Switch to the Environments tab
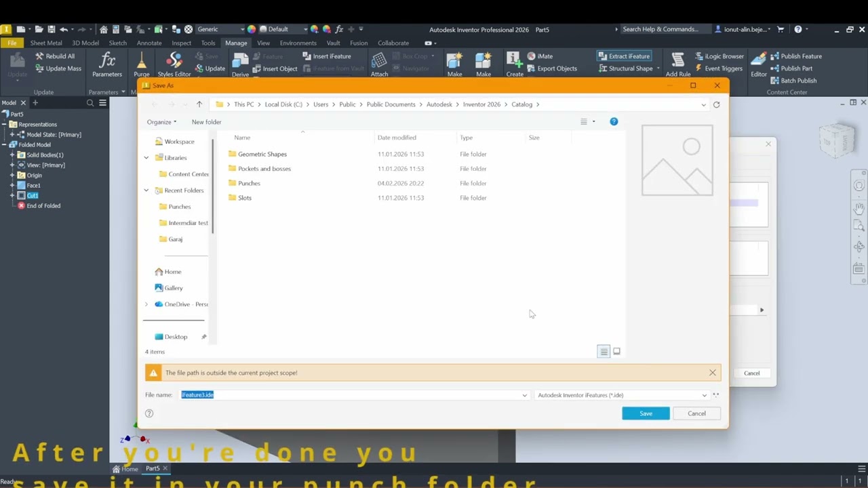Image resolution: width=868 pixels, height=488 pixels. coord(298,43)
